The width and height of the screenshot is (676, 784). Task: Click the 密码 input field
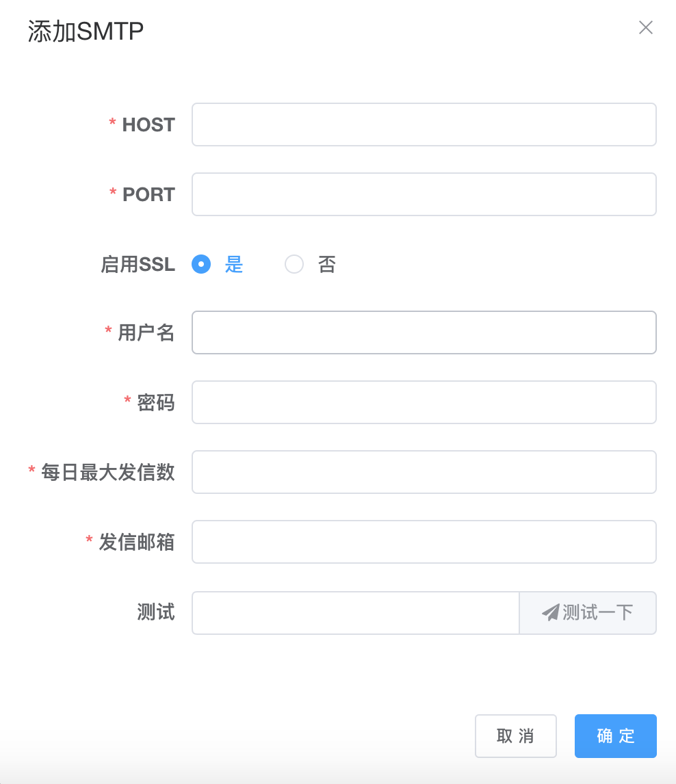[x=424, y=402]
